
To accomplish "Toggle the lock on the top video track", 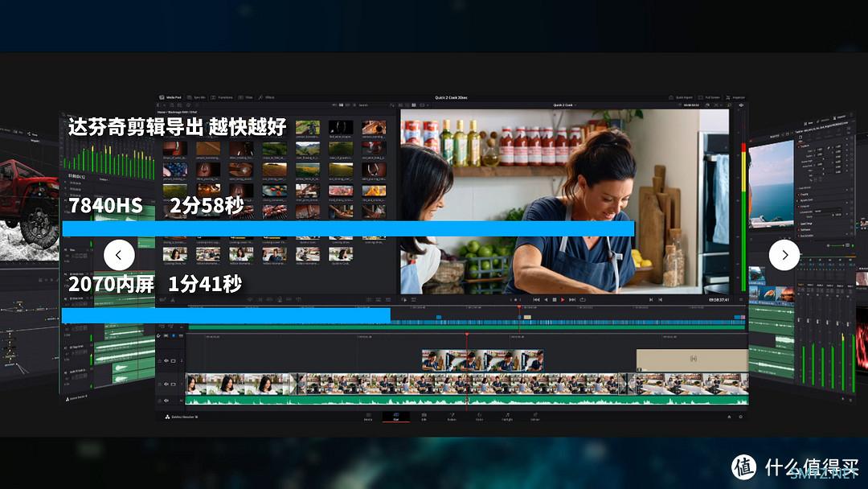I will click(160, 361).
